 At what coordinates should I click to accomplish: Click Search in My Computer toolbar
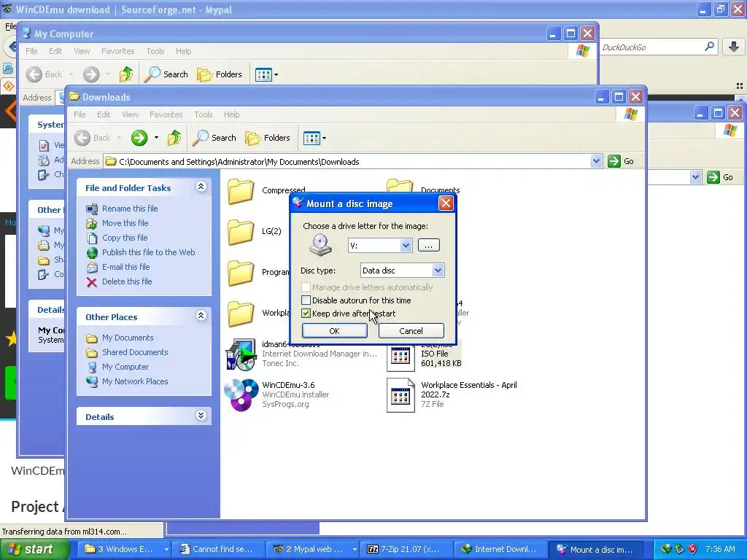166,74
